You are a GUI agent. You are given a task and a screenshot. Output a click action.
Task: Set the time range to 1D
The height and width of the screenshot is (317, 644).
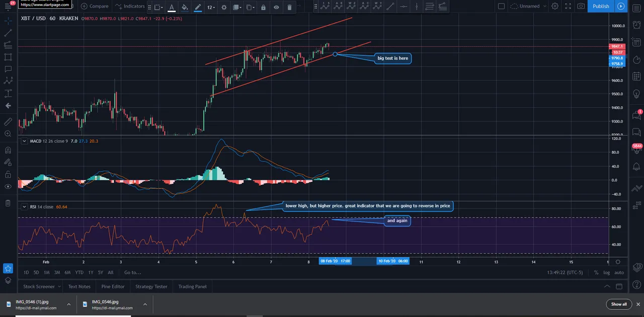click(x=26, y=272)
